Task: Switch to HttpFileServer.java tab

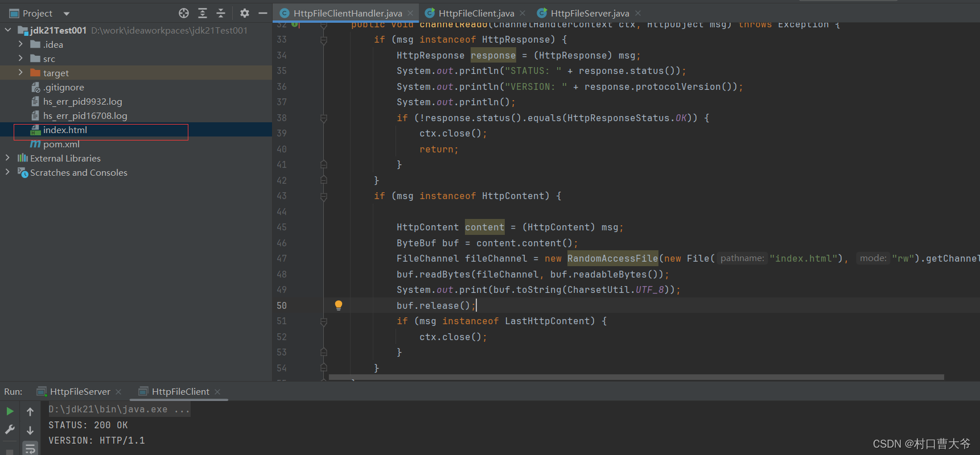Action: click(x=590, y=13)
